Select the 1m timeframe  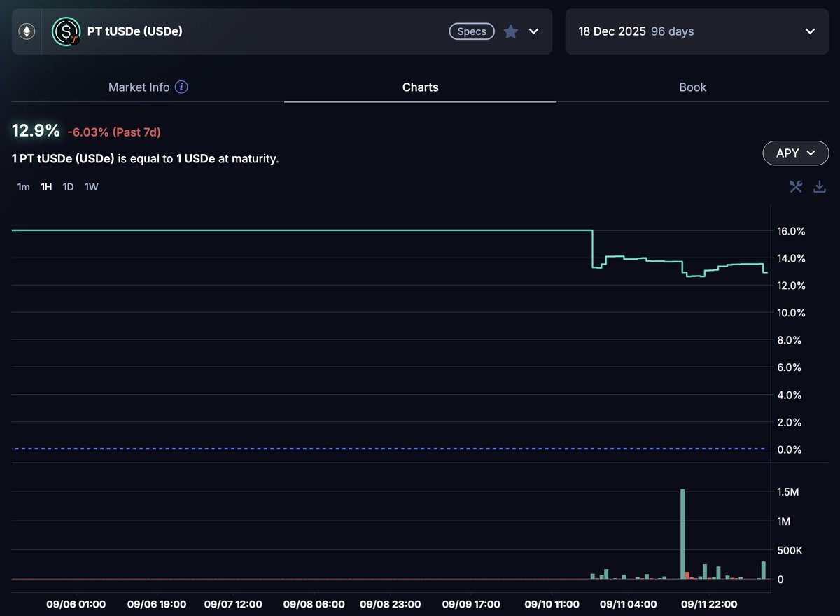24,187
